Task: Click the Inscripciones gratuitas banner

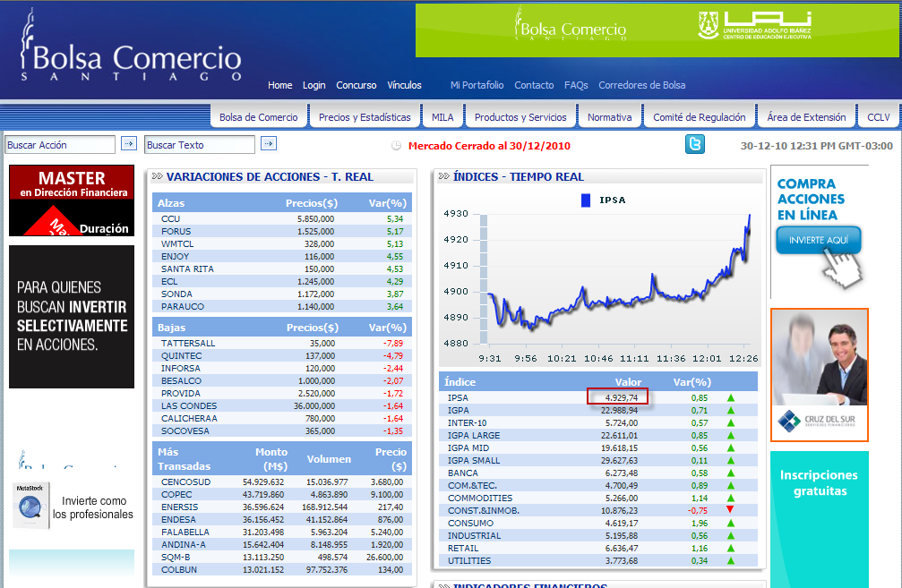Action: click(x=820, y=519)
